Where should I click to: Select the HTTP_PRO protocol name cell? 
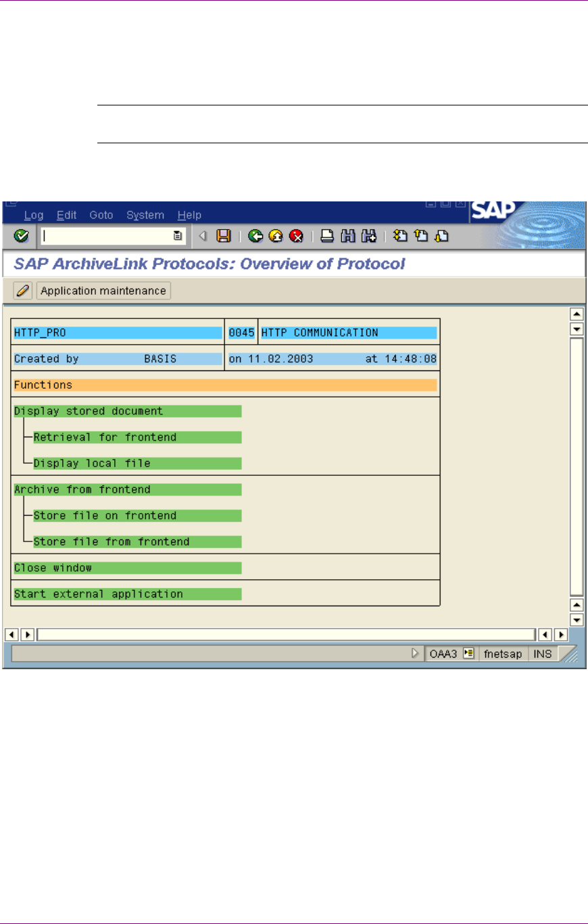pyautogui.click(x=118, y=333)
